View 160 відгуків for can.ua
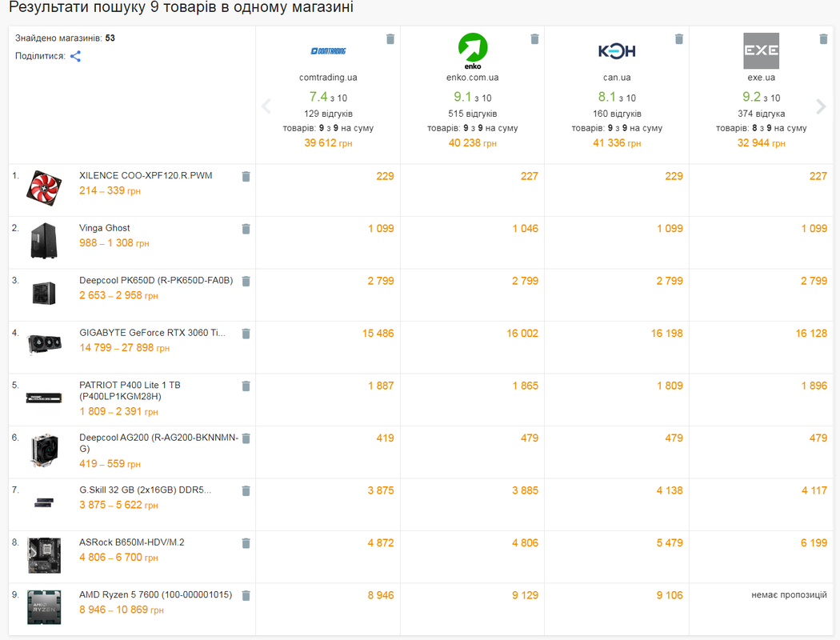Viewport: 840px width, 640px height. click(617, 114)
